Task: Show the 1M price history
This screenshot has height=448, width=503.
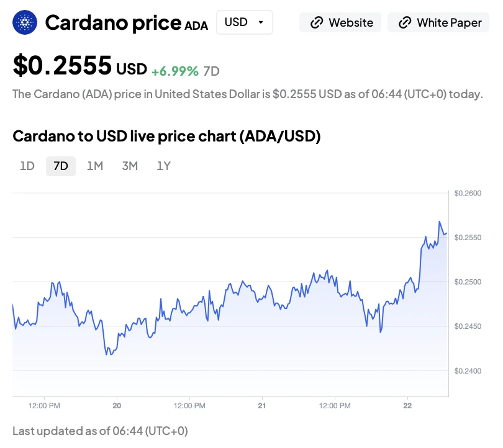Action: pyautogui.click(x=94, y=166)
